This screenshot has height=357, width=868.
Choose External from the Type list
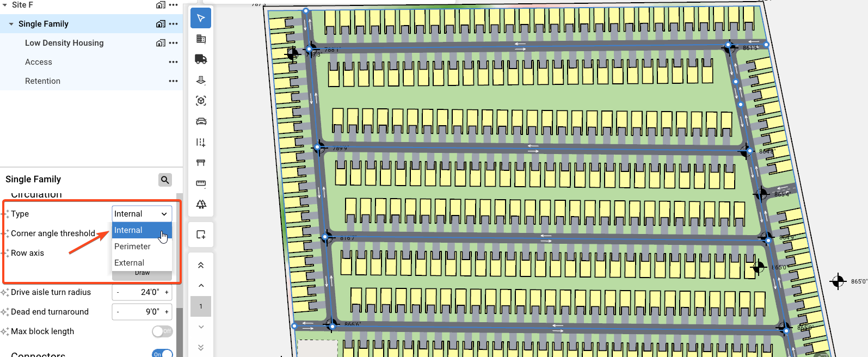[x=130, y=263]
